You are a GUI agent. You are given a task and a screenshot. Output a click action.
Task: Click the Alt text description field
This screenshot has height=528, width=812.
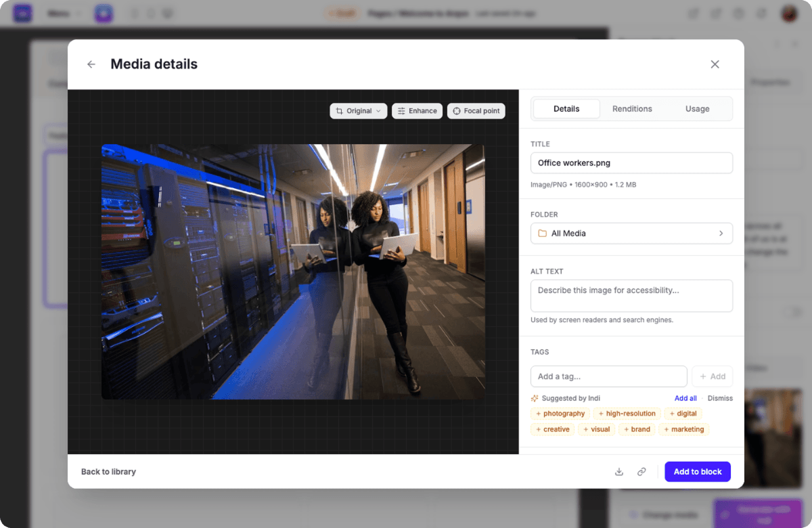[631, 296]
